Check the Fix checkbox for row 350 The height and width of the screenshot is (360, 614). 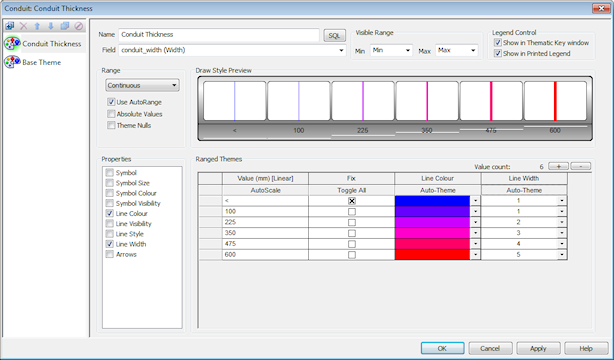tap(352, 233)
